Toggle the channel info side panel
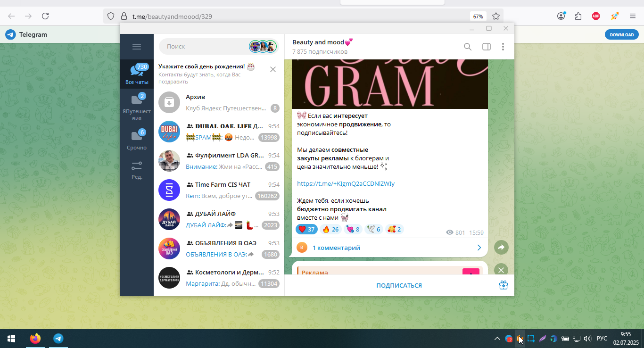Screen dimensions: 644x348 pos(487,47)
